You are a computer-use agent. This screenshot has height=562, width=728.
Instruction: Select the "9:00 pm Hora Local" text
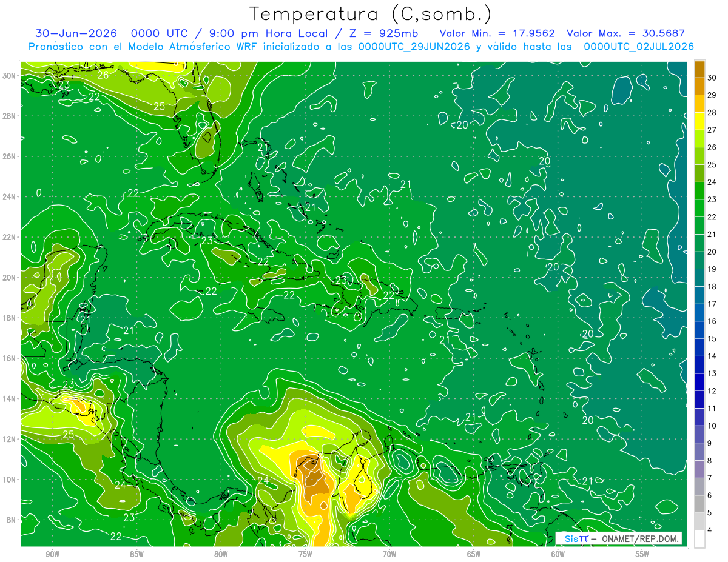pos(270,33)
